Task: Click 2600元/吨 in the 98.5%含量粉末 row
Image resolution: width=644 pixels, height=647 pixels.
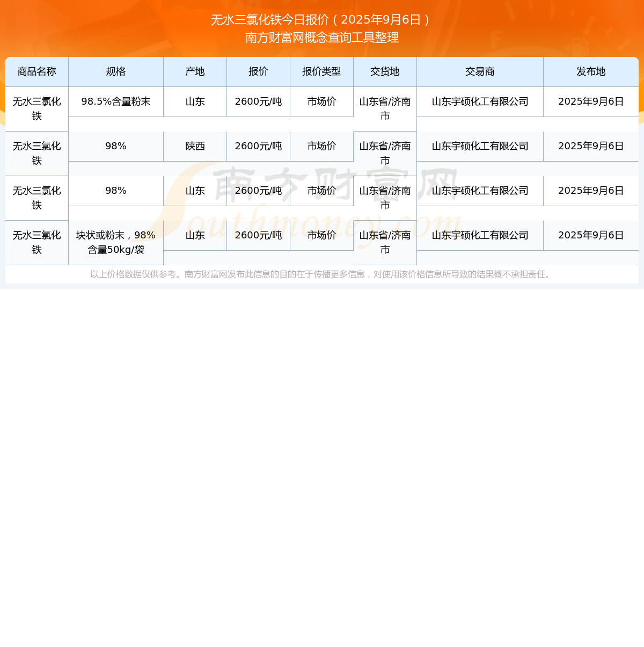Action: 259,101
